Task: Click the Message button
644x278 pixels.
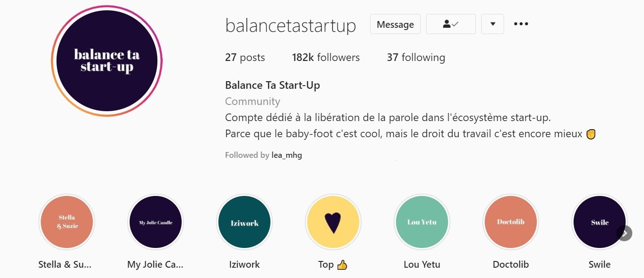Action: 395,24
